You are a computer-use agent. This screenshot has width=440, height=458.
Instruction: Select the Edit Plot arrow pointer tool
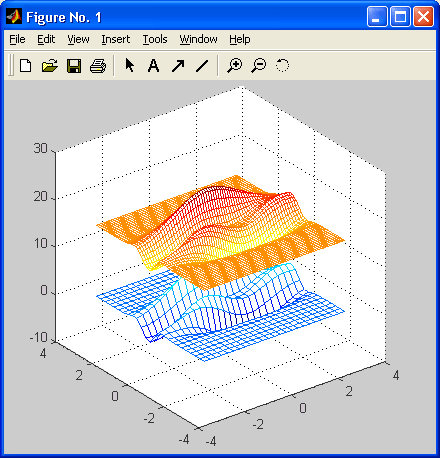pos(130,65)
